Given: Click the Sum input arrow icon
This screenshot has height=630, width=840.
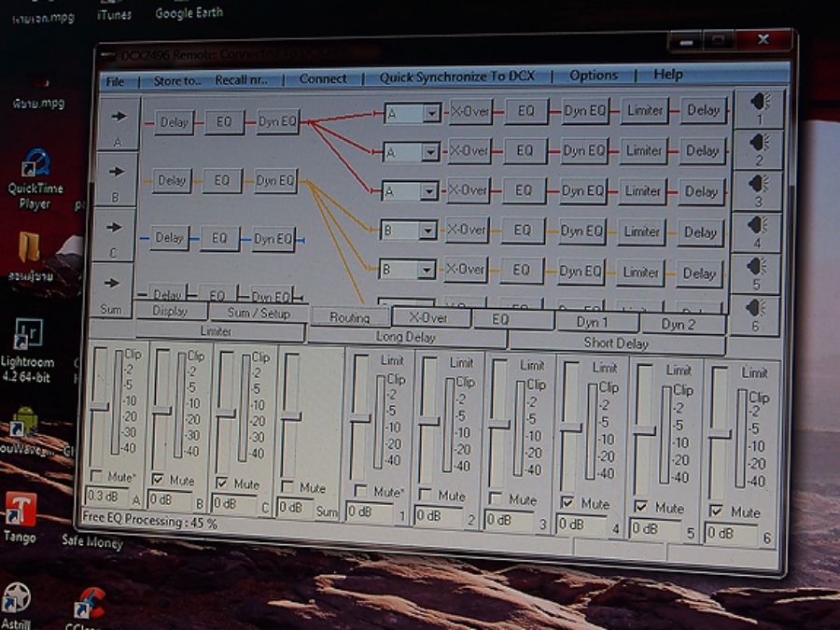Looking at the screenshot, I should click(x=113, y=284).
